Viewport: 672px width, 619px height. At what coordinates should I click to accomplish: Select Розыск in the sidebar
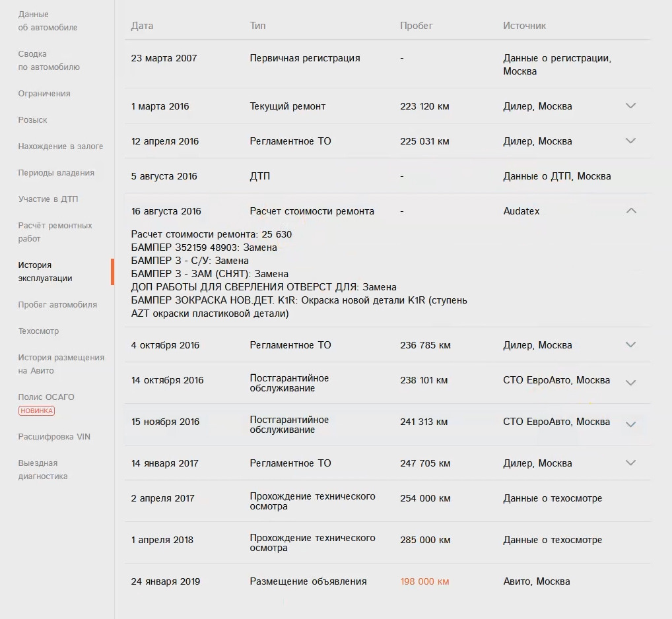(33, 120)
